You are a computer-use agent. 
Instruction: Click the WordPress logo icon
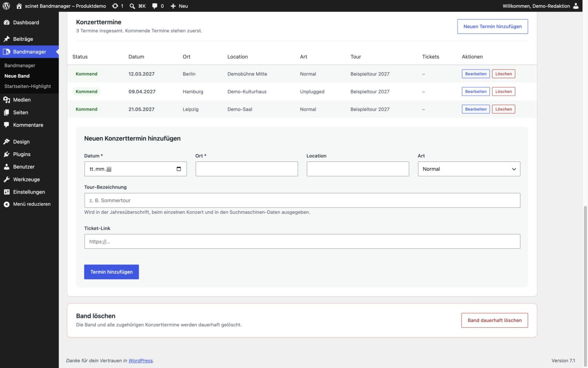click(6, 6)
